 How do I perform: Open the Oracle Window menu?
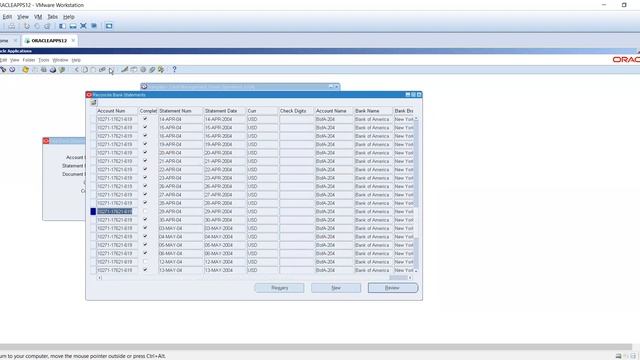coord(60,60)
